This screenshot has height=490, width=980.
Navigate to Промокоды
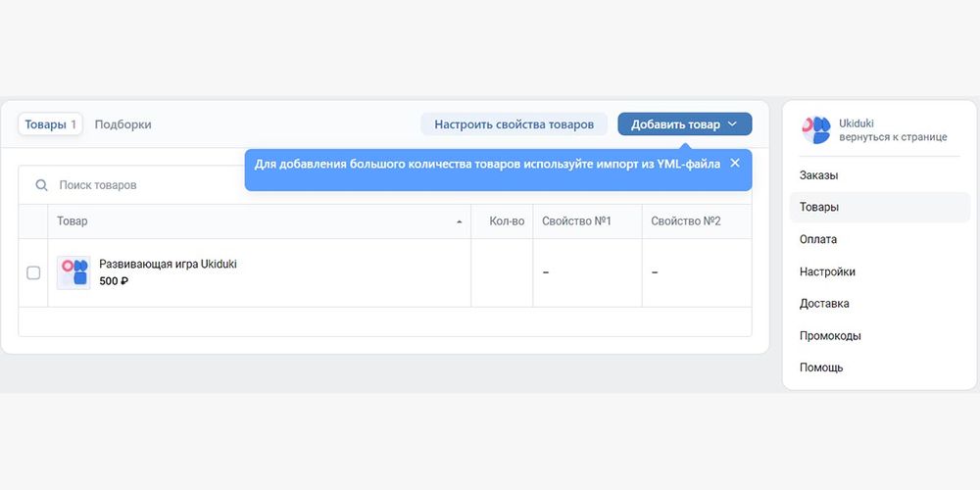[830, 336]
